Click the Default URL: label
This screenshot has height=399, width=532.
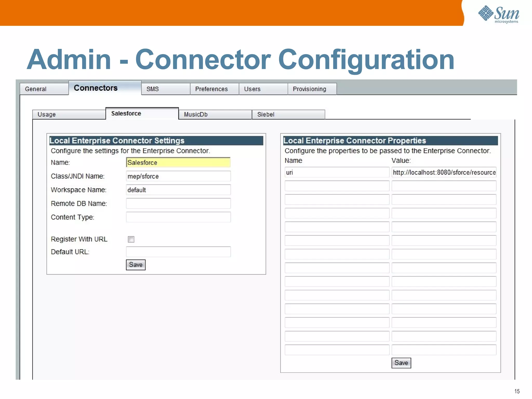pyautogui.click(x=70, y=252)
